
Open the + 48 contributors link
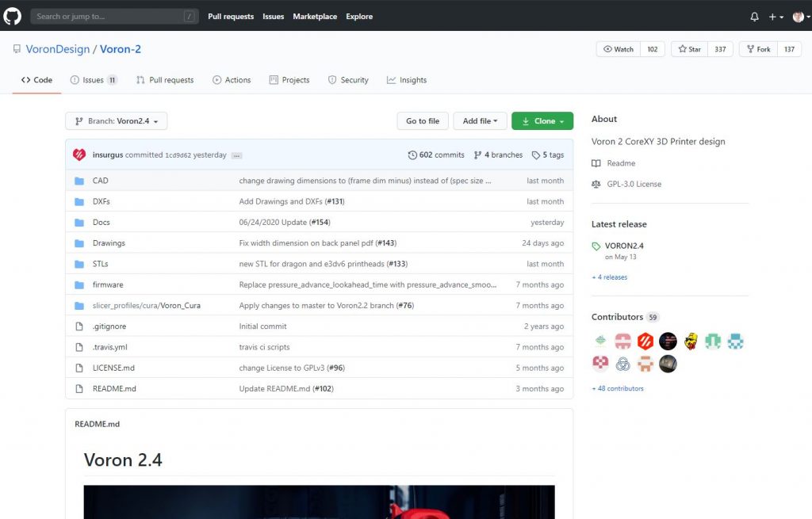click(618, 388)
